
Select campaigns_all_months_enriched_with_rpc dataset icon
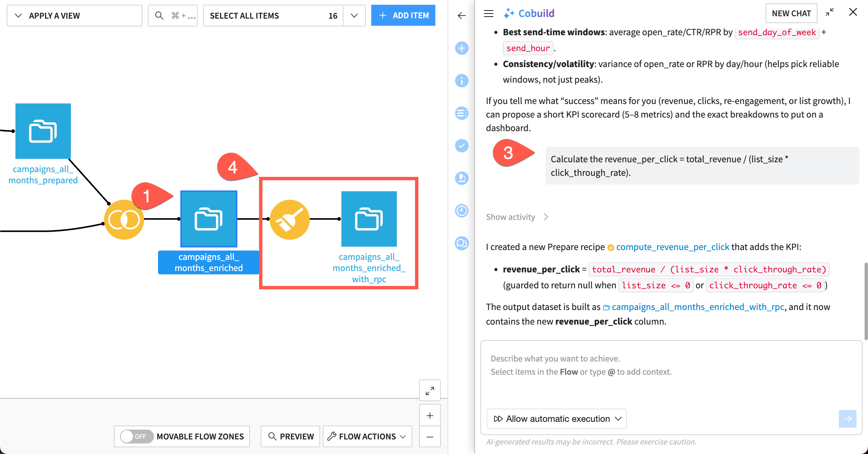[x=369, y=219]
